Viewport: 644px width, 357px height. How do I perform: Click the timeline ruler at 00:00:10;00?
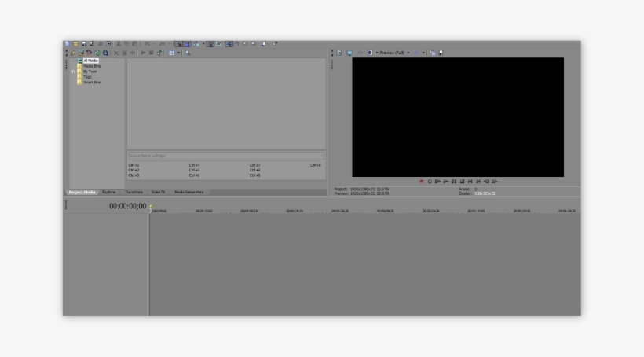(203, 211)
